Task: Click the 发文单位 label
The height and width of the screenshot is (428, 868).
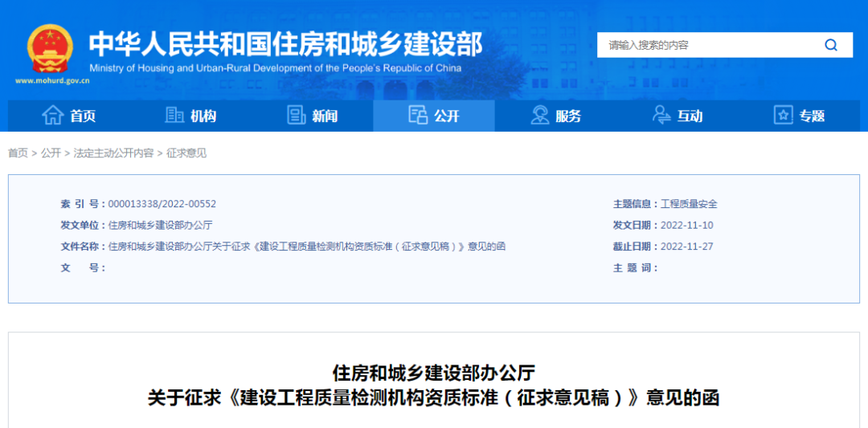Action: click(x=83, y=225)
